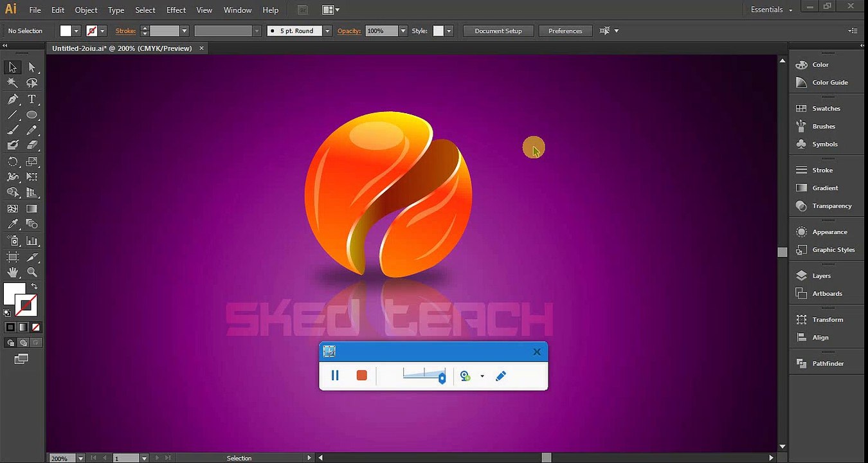868x463 pixels.
Task: Open the Window menu
Action: point(238,10)
